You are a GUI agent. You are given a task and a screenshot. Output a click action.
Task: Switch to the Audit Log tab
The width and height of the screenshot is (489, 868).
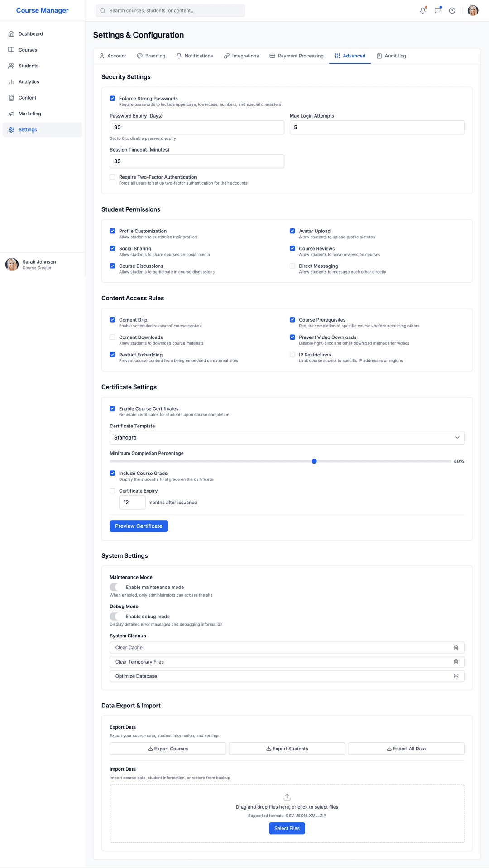click(x=391, y=56)
